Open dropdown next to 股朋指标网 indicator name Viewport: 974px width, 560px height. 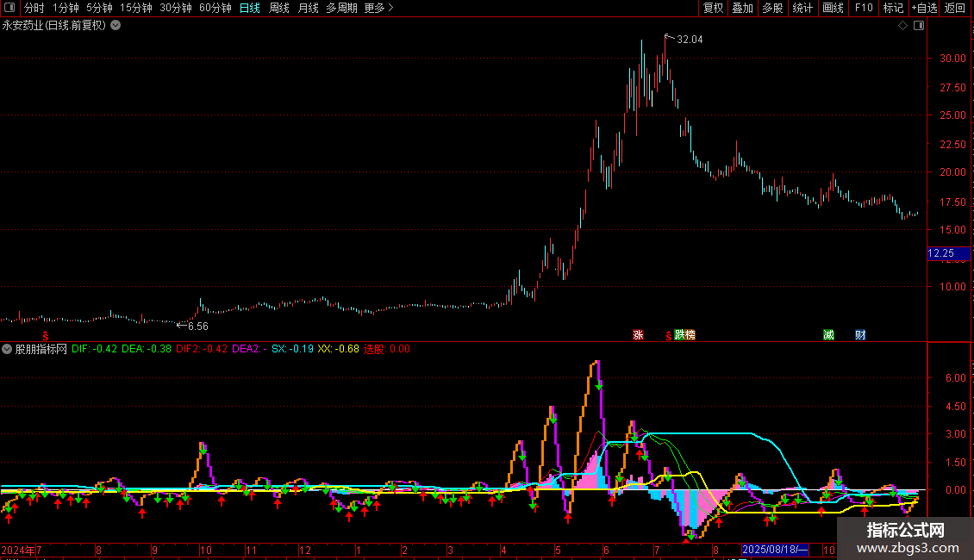[x=7, y=349]
